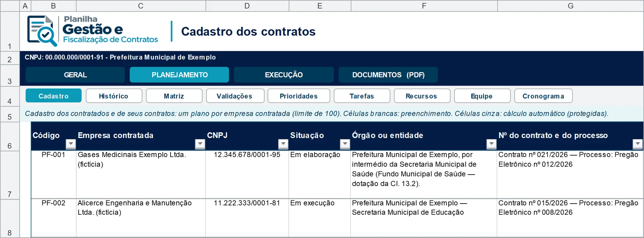Image resolution: width=644 pixels, height=238 pixels.
Task: Switch to the GERAL section
Action: point(75,75)
